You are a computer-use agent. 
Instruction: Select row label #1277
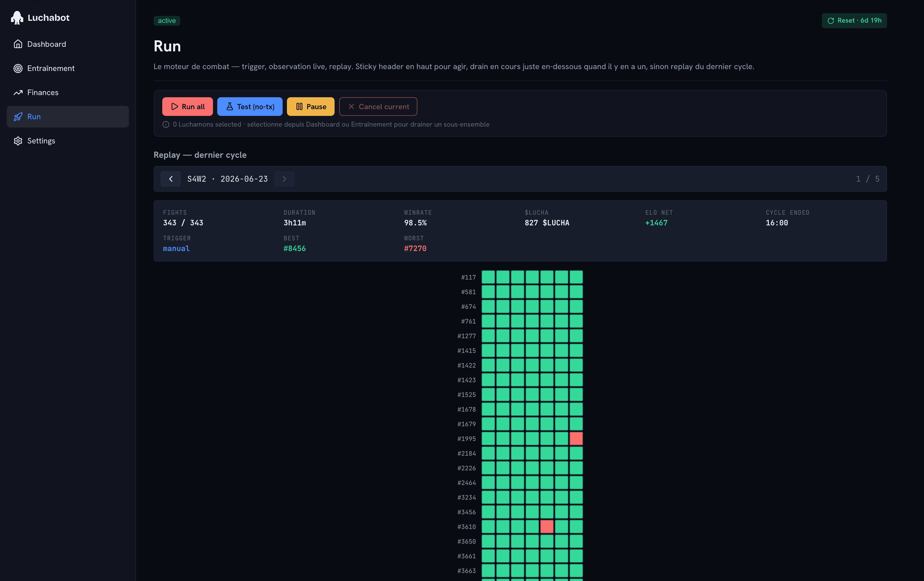(x=467, y=336)
